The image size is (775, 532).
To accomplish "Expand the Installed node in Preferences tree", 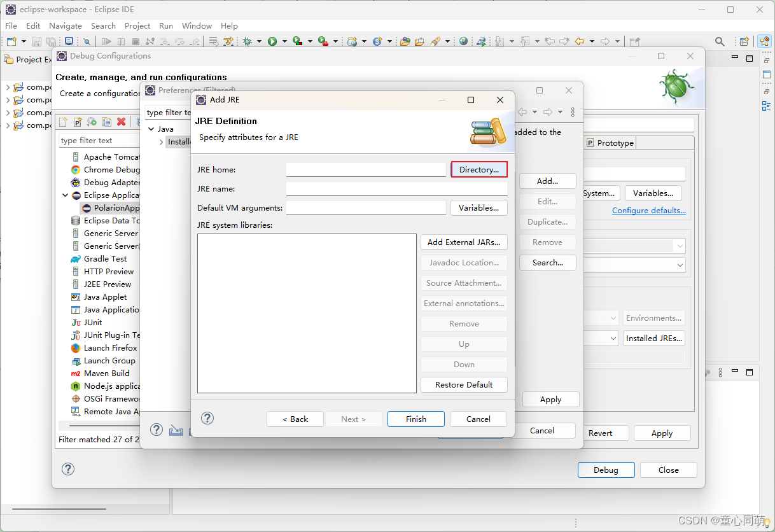I will (161, 142).
